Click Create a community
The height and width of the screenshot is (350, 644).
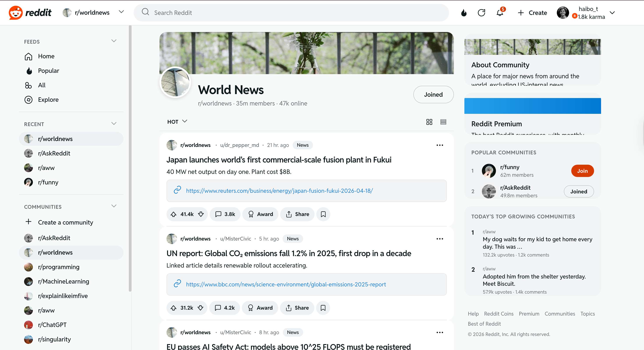pos(71,222)
